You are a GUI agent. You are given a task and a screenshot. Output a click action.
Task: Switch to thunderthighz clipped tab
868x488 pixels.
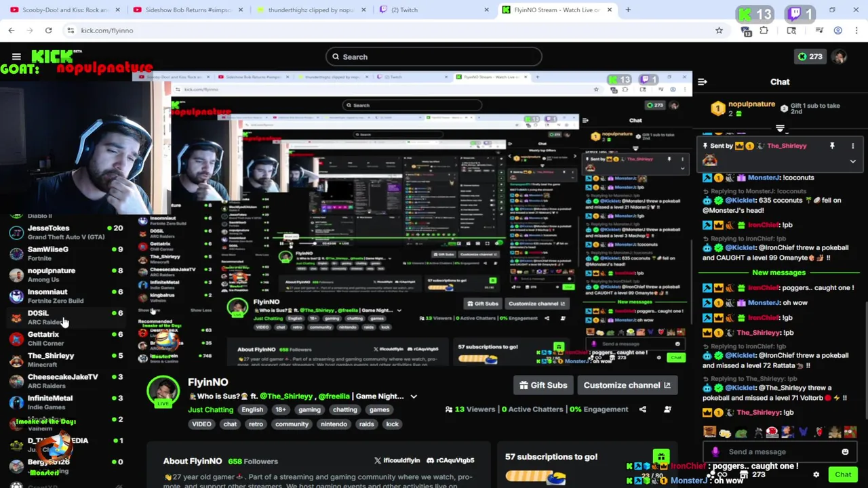pos(311,9)
